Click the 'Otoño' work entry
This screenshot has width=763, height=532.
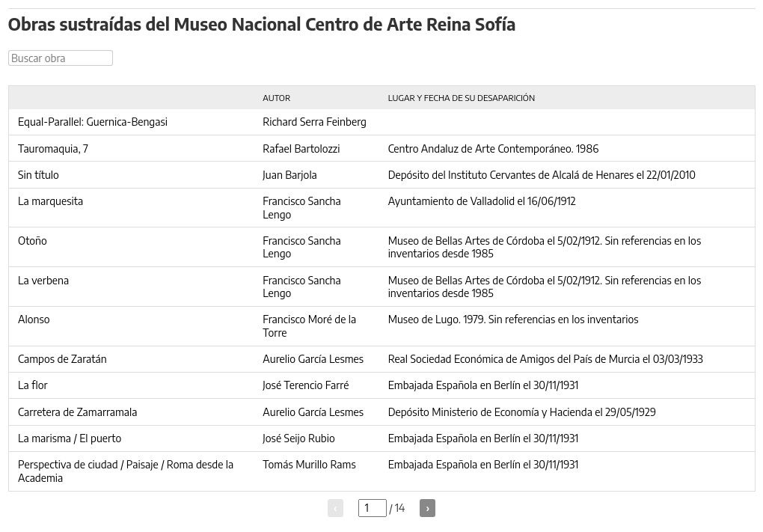tap(33, 241)
